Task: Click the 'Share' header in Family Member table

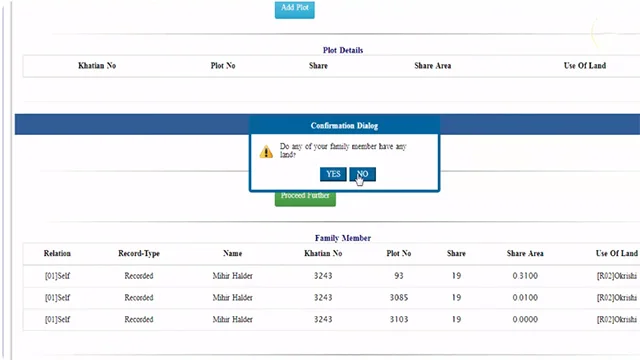Action: pos(456,253)
